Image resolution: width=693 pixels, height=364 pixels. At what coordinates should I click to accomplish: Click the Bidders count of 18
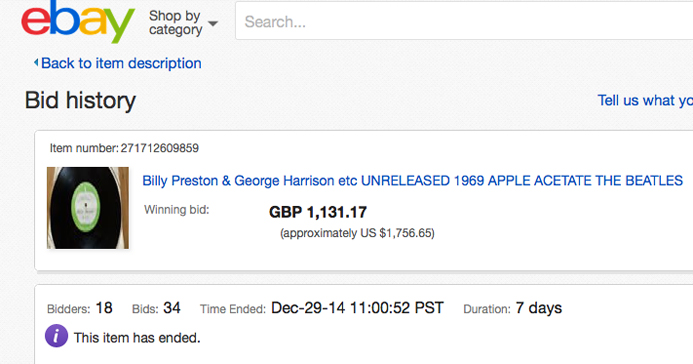pos(104,308)
